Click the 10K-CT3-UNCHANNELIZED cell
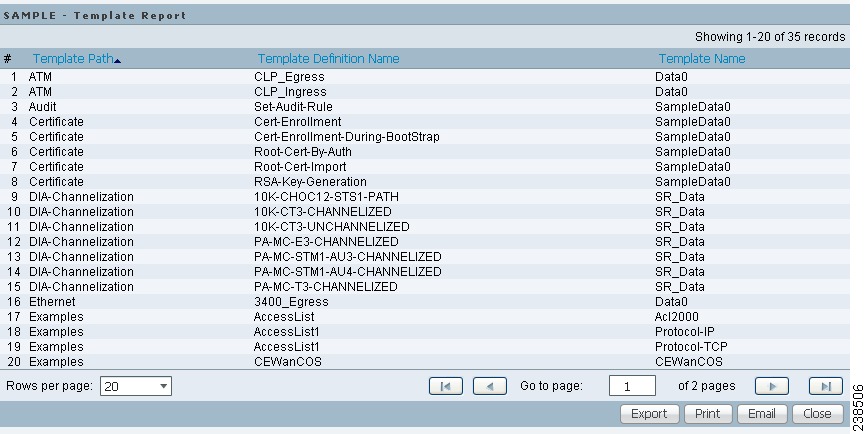The width and height of the screenshot is (867, 434). 332,227
